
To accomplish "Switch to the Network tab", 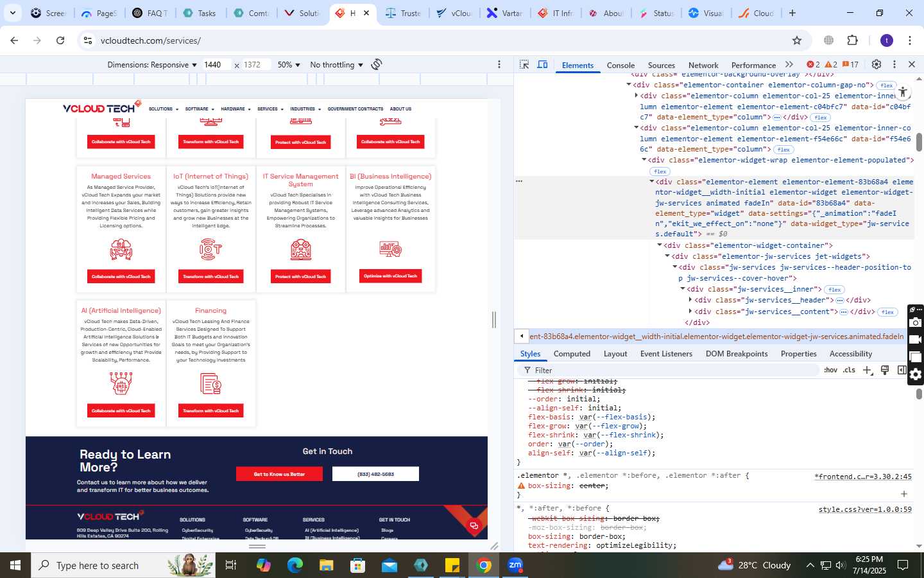I will point(703,65).
